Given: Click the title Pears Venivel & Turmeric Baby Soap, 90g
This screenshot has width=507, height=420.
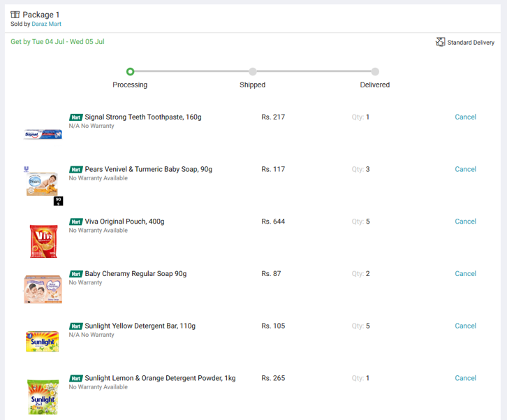Looking at the screenshot, I should pyautogui.click(x=149, y=169).
